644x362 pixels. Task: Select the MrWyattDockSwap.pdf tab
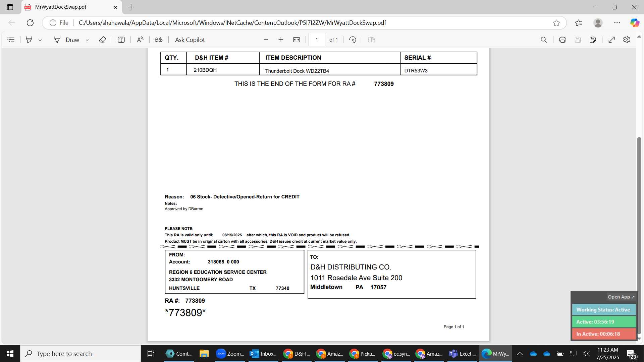pyautogui.click(x=72, y=7)
